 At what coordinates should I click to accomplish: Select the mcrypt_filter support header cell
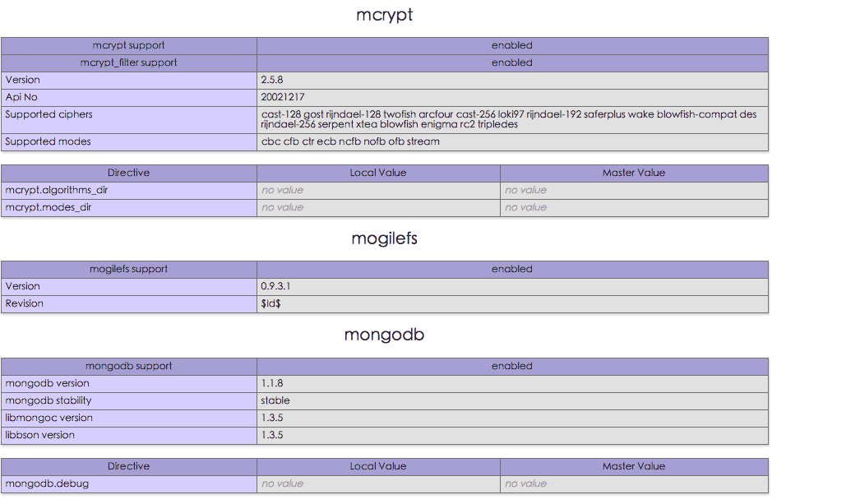tap(129, 62)
